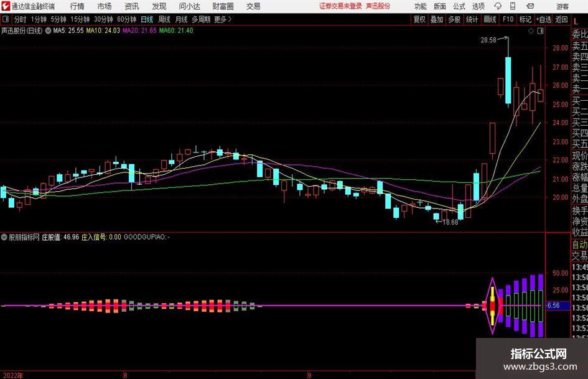Click the F10 company info button

click(x=508, y=19)
